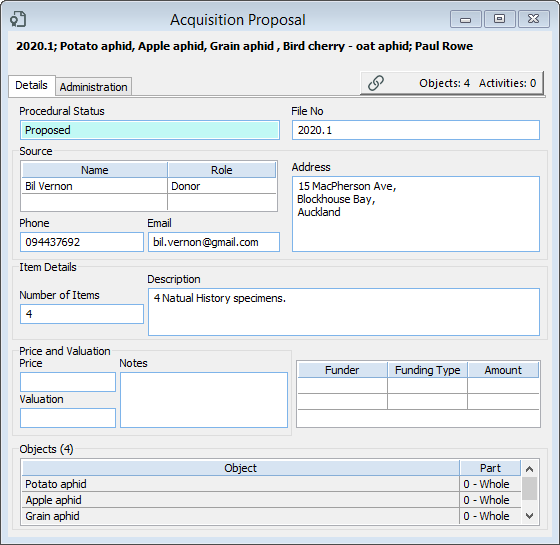This screenshot has width=560, height=545.
Task: Click the Amount column header
Action: click(x=503, y=370)
